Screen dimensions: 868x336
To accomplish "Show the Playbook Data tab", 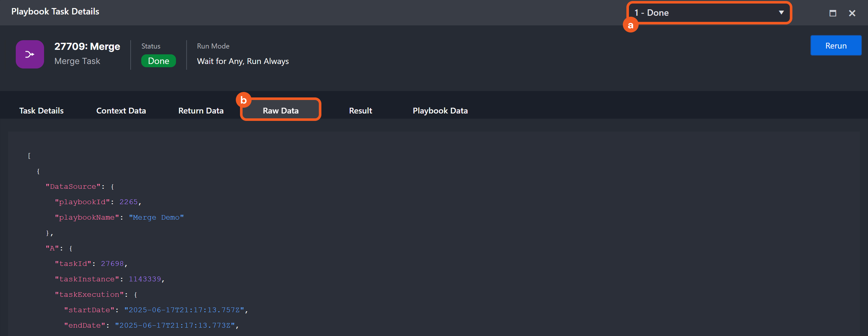I will pos(440,111).
